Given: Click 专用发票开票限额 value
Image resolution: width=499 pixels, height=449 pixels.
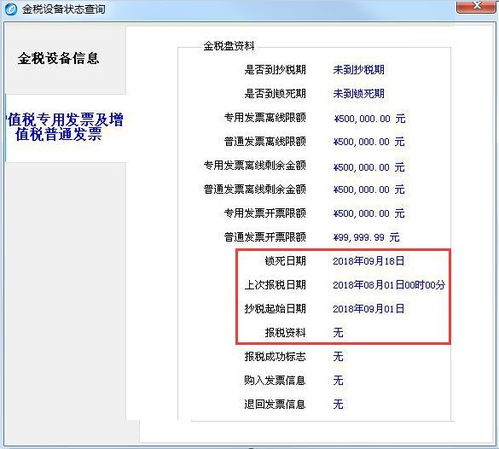Looking at the screenshot, I should pos(369,213).
